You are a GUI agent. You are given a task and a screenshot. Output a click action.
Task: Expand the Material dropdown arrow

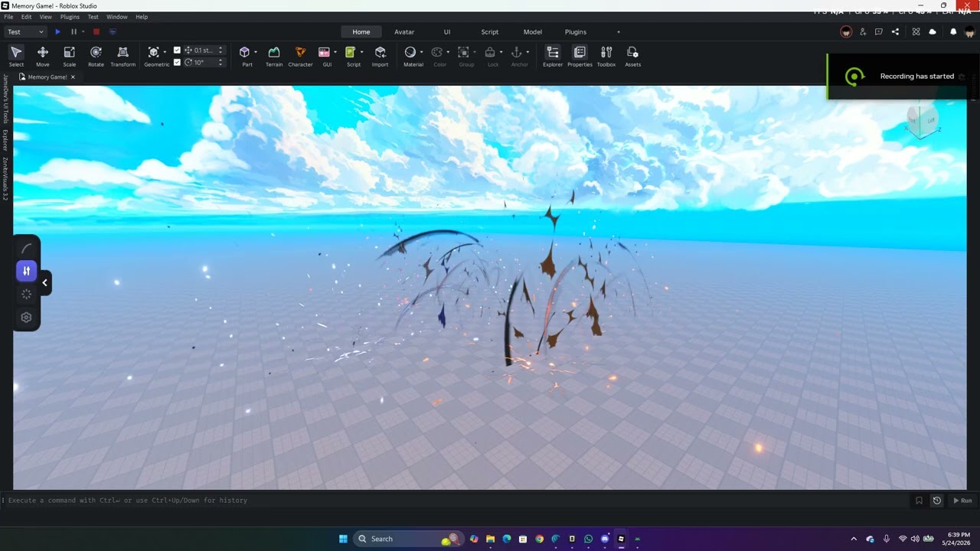click(x=422, y=52)
